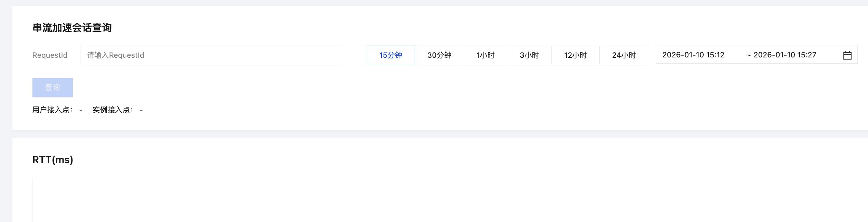
Task: Select the 15分钟 time range
Action: coord(390,55)
